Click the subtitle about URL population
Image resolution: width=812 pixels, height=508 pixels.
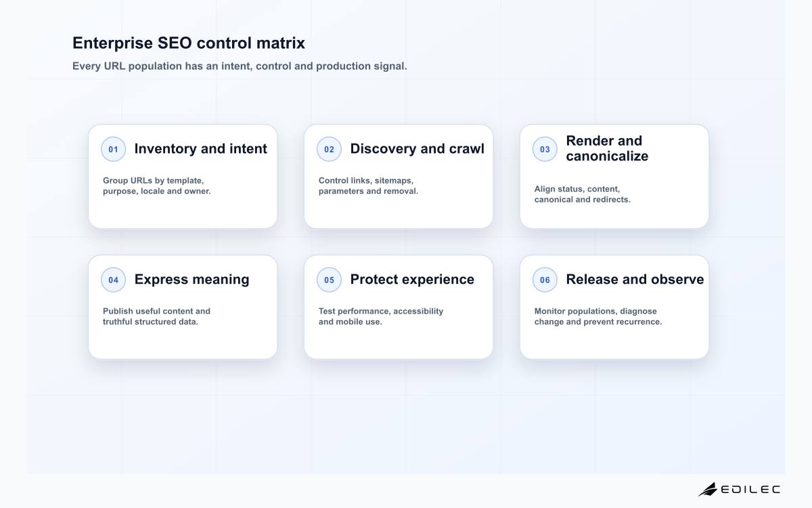(240, 66)
